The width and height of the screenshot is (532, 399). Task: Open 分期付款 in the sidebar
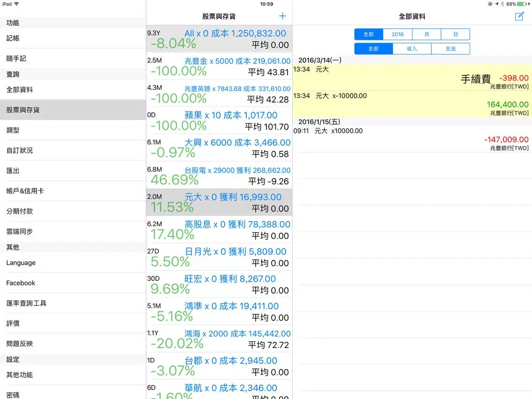[x=73, y=211]
